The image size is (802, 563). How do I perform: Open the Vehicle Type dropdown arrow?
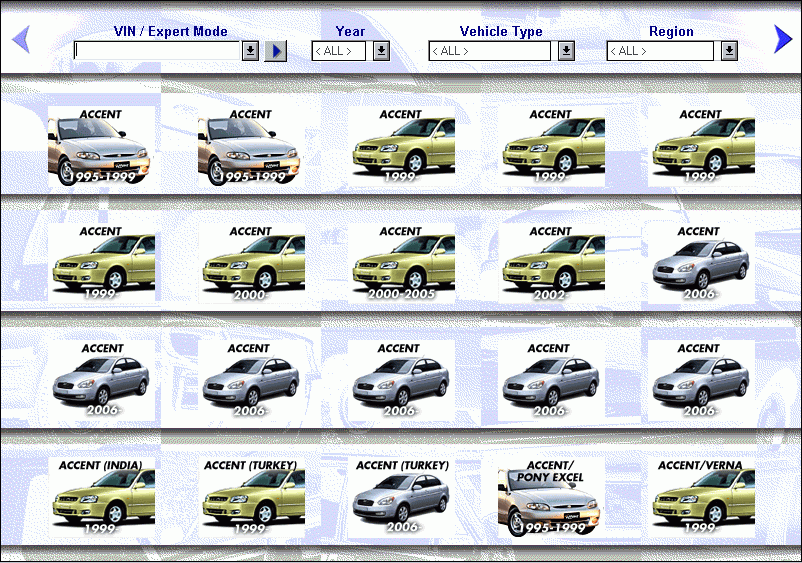(x=566, y=51)
